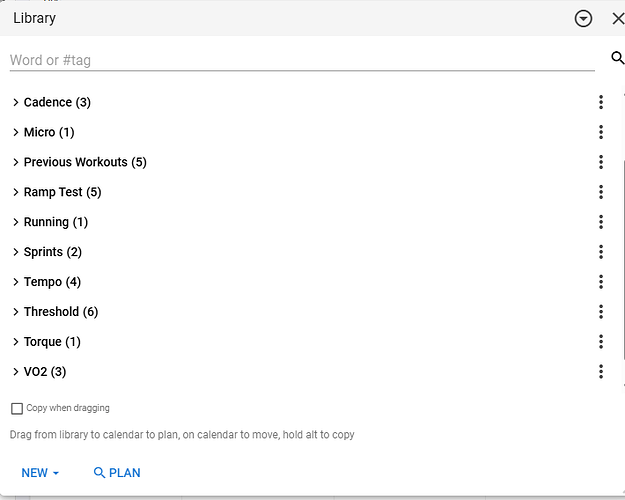Open Micro folder options menu
This screenshot has width=625, height=500.
[601, 132]
